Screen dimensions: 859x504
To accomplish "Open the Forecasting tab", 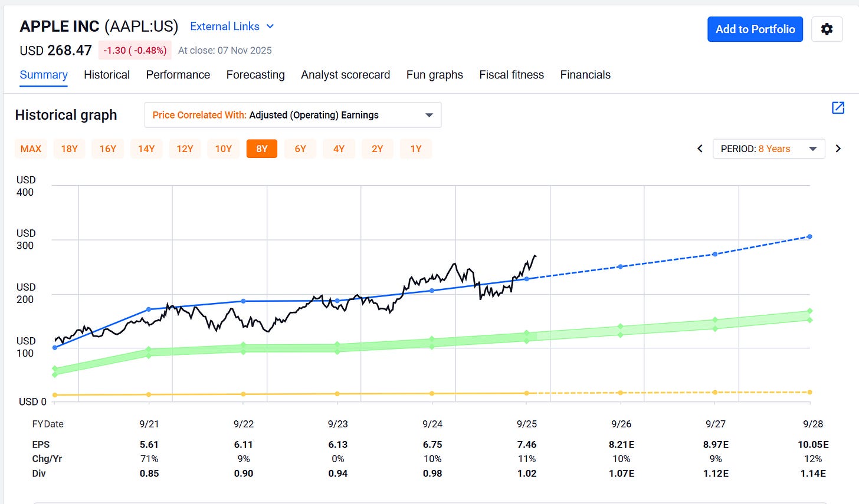I will [x=255, y=75].
